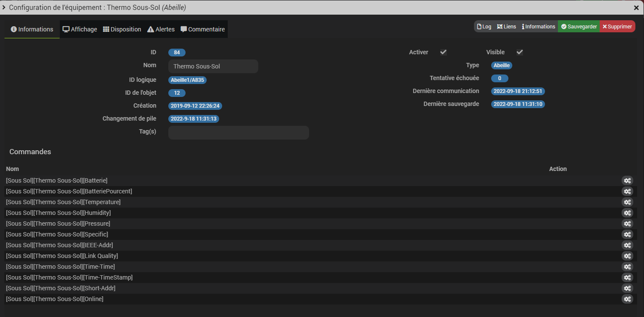
Task: Save with the Sauvegarder button
Action: (x=579, y=26)
